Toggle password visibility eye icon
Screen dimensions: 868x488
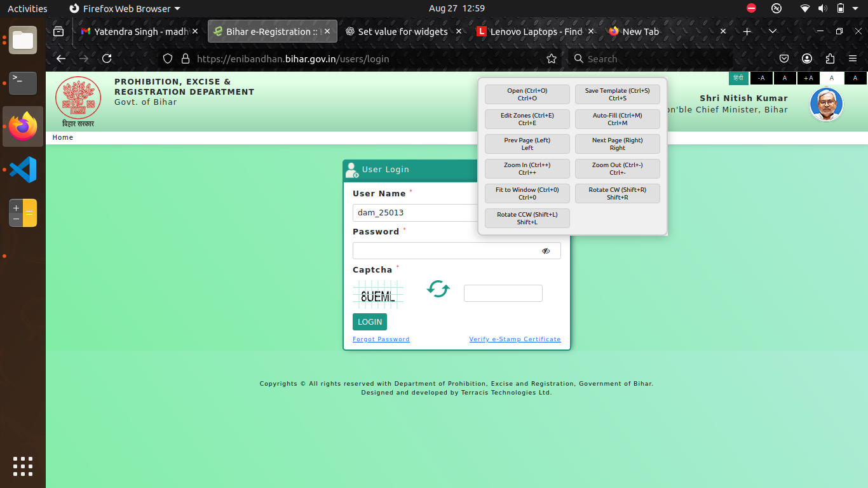click(x=545, y=251)
